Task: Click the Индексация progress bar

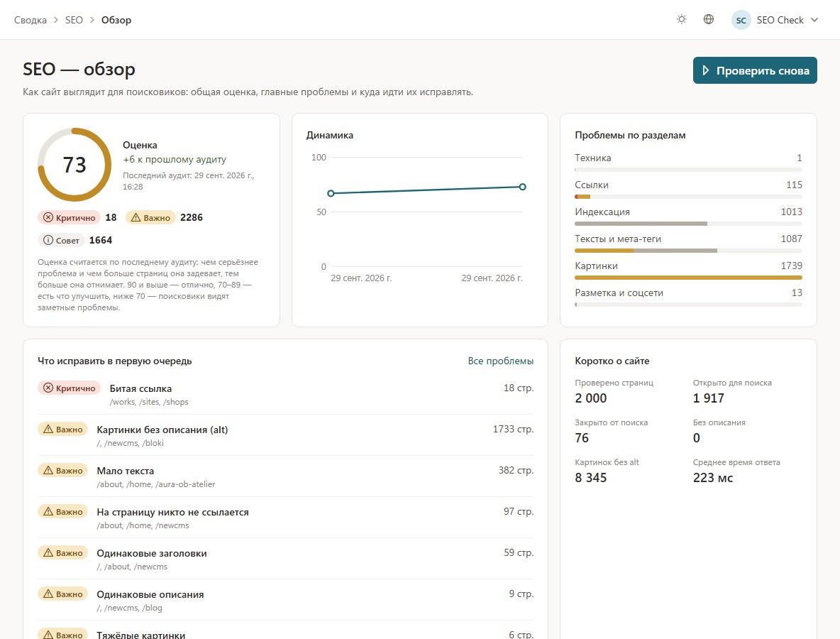Action: pyautogui.click(x=688, y=224)
